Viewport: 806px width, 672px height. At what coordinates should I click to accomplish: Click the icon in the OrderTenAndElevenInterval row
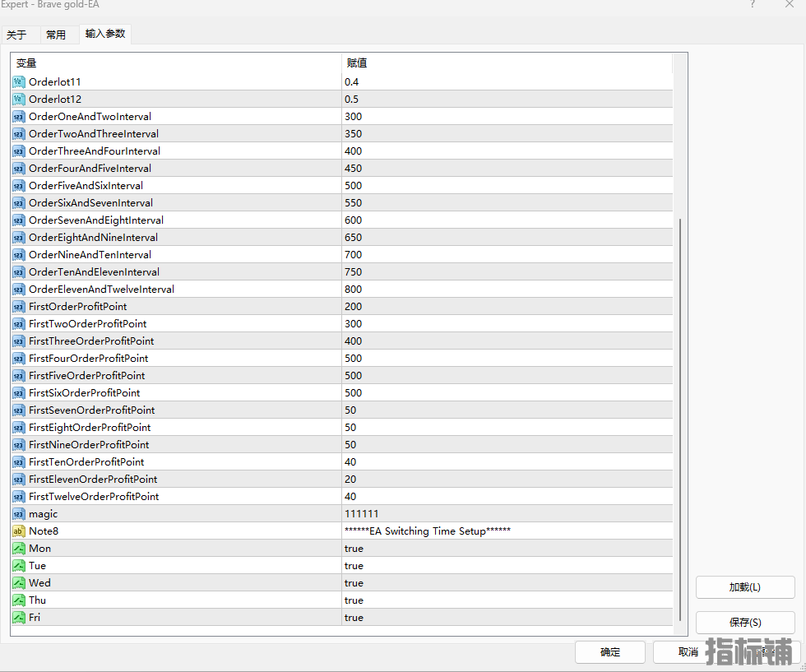coord(18,272)
